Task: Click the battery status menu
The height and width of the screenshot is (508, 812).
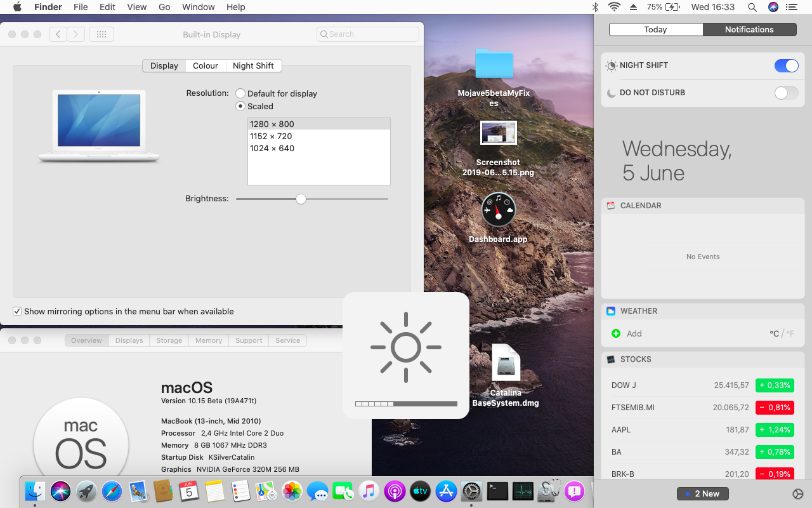Action: tap(665, 7)
